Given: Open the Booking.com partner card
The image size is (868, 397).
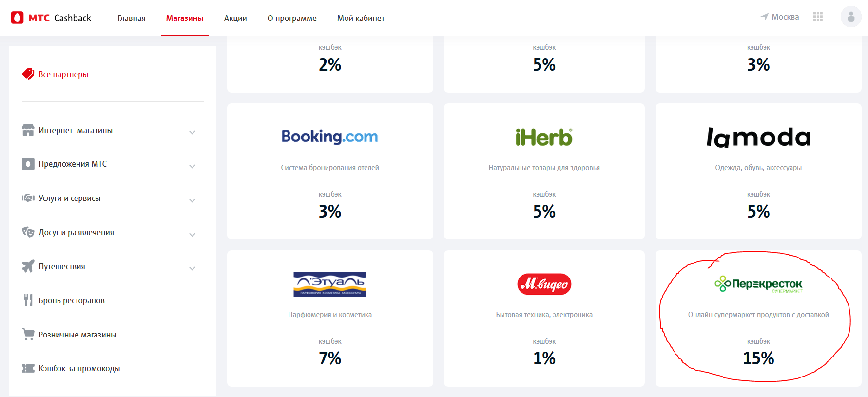Looking at the screenshot, I should pos(330,171).
